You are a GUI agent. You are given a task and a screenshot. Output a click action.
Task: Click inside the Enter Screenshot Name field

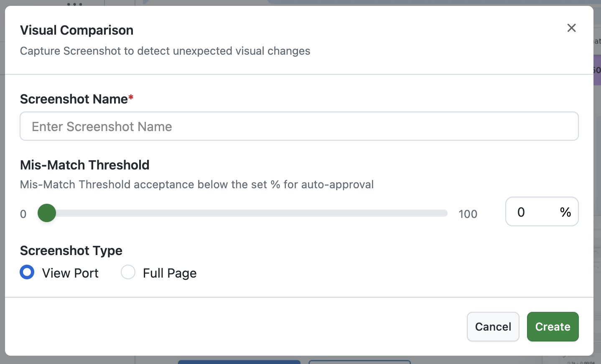(x=299, y=126)
